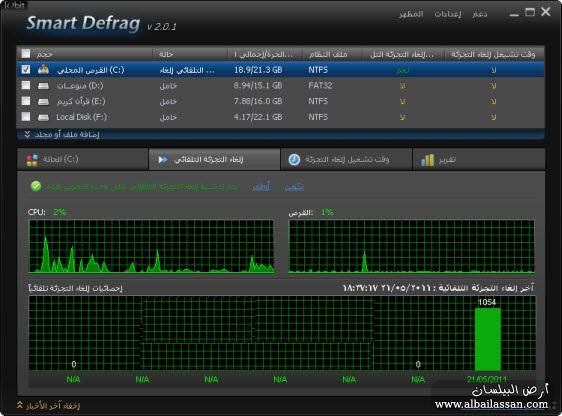Uncheck the C: drive checkbox
This screenshot has width=562, height=416.
26,69
